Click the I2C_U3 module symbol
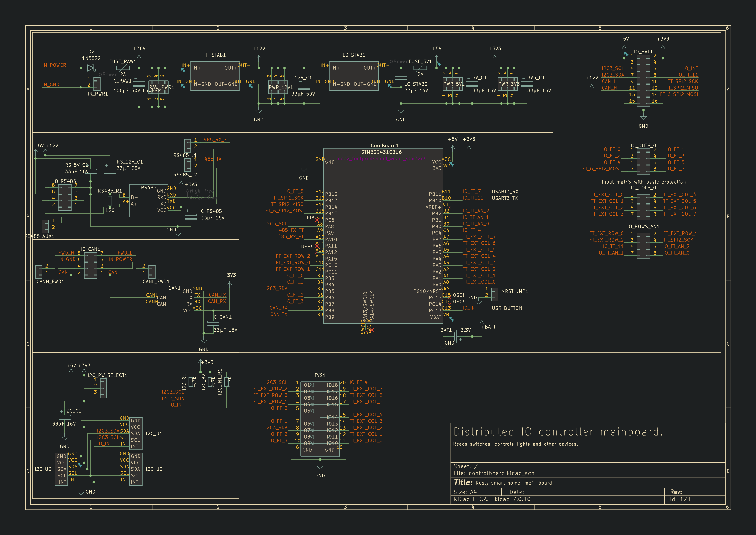This screenshot has width=756, height=535. [61, 469]
